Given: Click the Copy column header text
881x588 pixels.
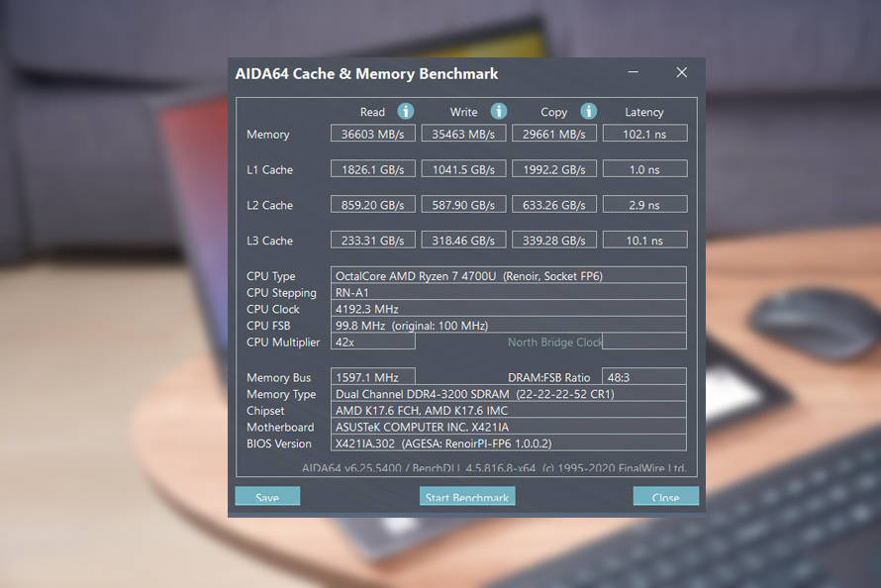Looking at the screenshot, I should (554, 112).
